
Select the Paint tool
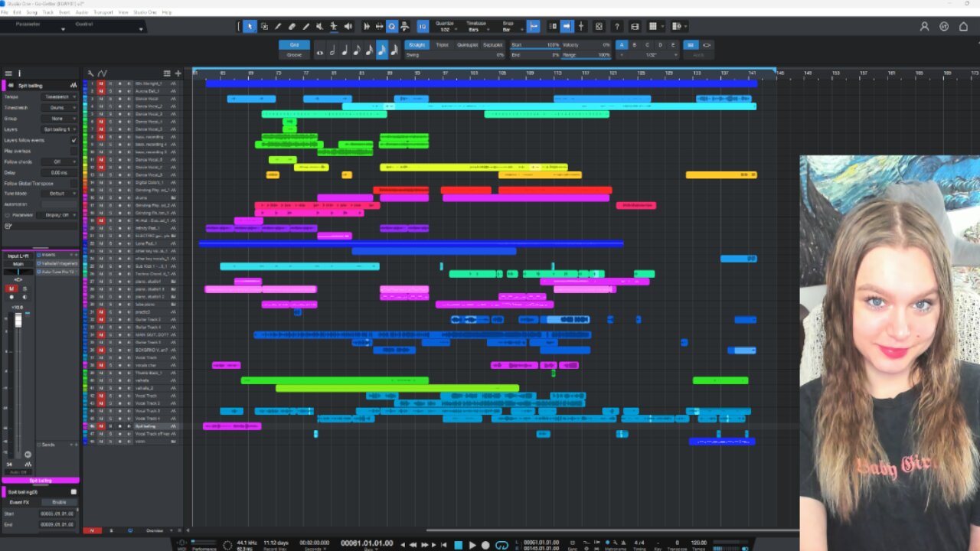coord(305,27)
